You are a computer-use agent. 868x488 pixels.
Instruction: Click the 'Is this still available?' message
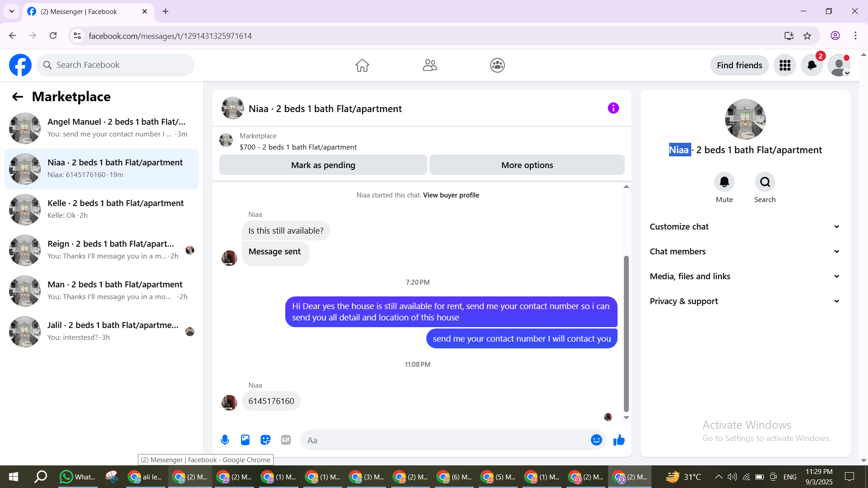click(x=286, y=230)
